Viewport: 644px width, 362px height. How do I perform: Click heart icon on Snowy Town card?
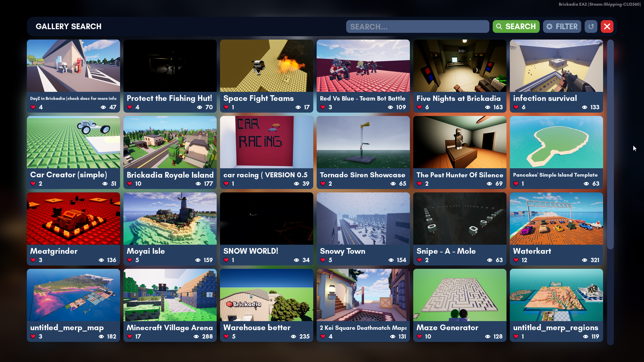(323, 260)
